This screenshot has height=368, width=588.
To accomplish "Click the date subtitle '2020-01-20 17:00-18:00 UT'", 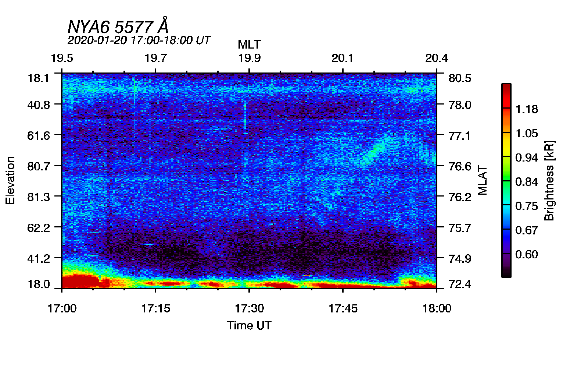I will (139, 40).
